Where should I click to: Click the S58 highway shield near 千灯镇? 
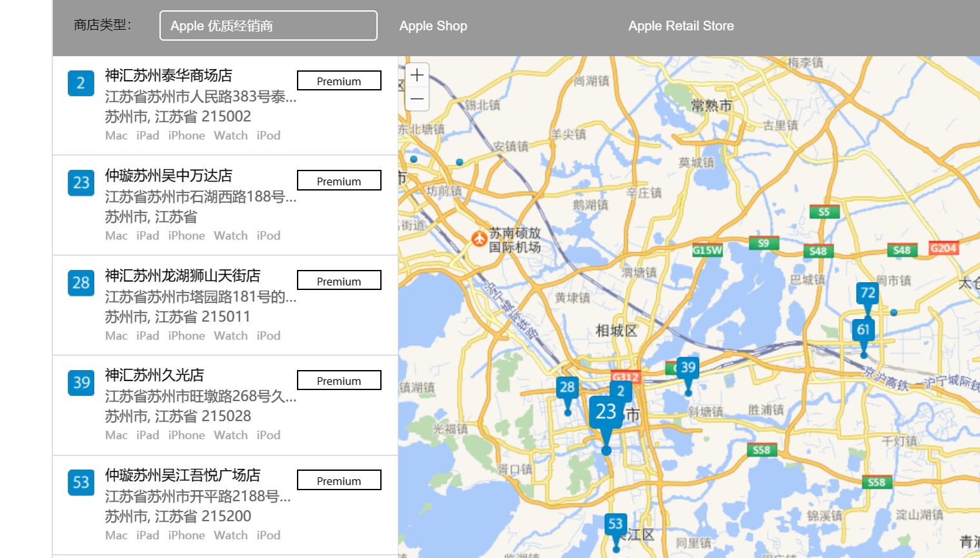pos(877,482)
